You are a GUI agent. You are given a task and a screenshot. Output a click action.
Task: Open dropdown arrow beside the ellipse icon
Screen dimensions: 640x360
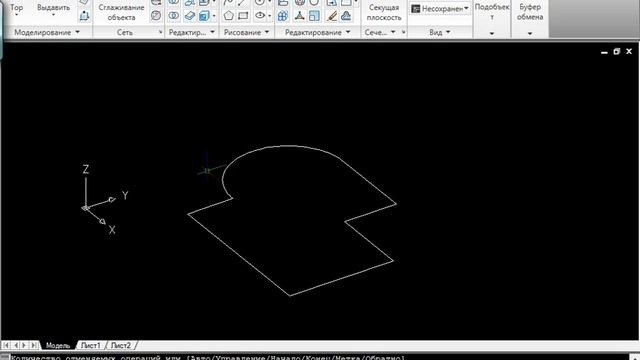click(269, 16)
